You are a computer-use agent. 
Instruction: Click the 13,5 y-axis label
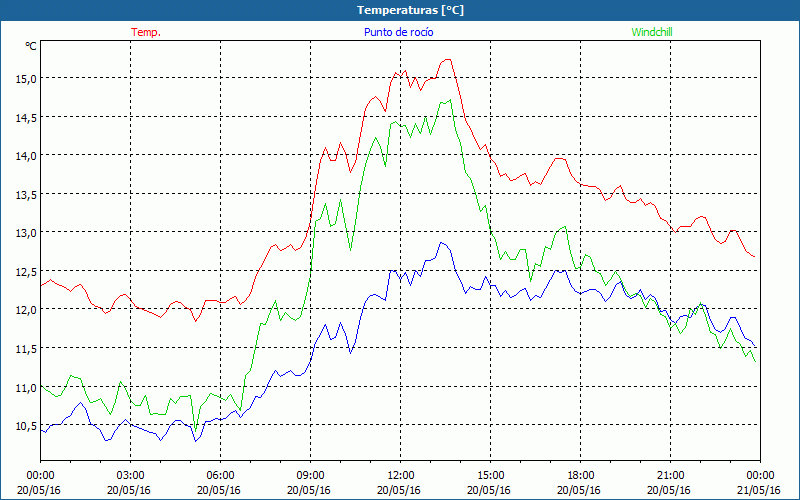click(x=26, y=194)
